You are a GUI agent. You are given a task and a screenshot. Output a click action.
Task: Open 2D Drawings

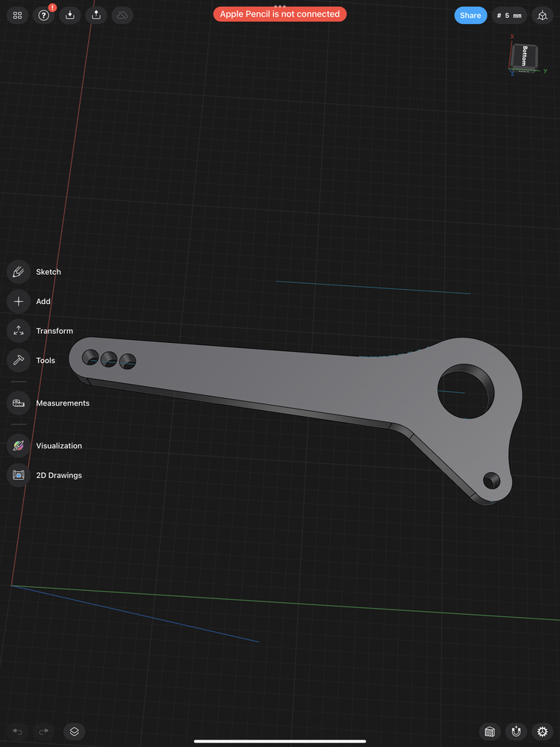(x=19, y=475)
